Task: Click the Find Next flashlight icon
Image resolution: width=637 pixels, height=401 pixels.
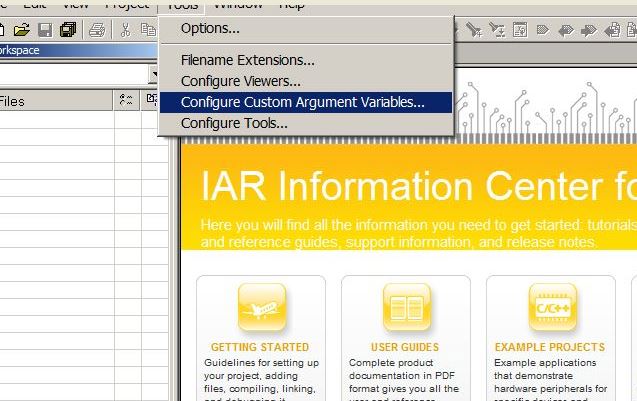Action: (x=474, y=30)
